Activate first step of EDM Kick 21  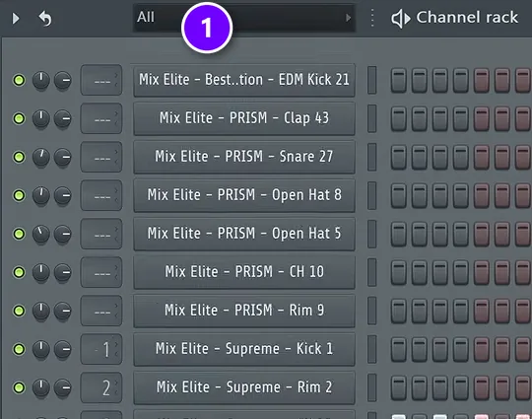(x=399, y=81)
